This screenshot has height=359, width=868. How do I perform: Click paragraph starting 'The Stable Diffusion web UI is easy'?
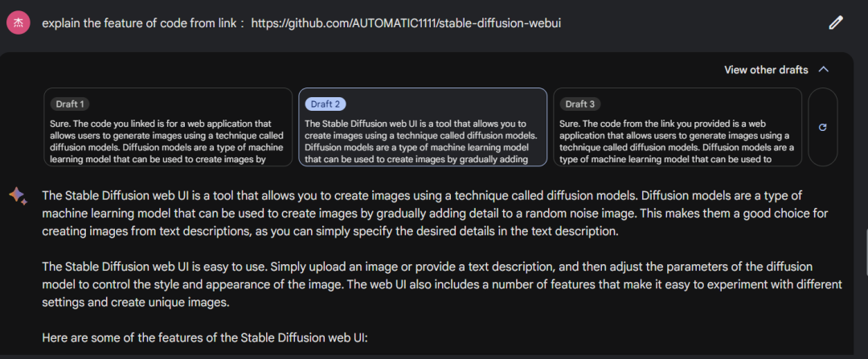442,285
